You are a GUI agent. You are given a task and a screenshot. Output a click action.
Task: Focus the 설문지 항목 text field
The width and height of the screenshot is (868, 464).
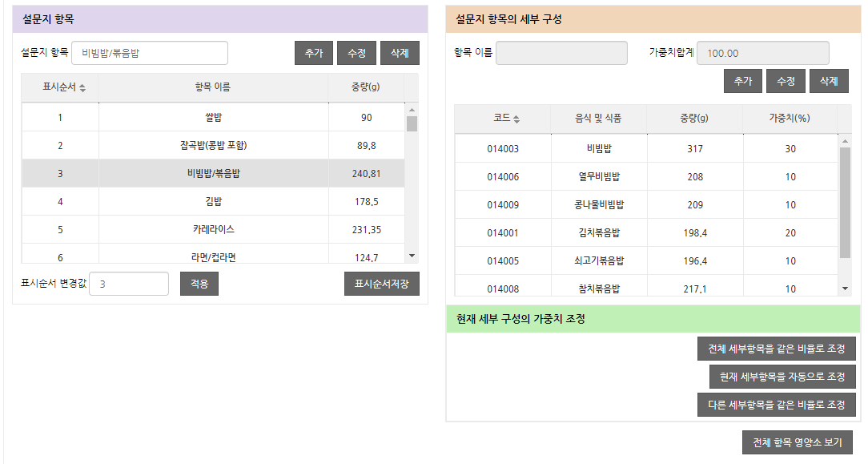pyautogui.click(x=150, y=53)
